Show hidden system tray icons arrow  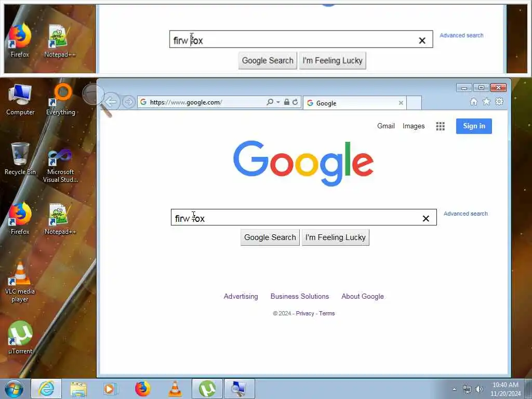[x=454, y=389]
